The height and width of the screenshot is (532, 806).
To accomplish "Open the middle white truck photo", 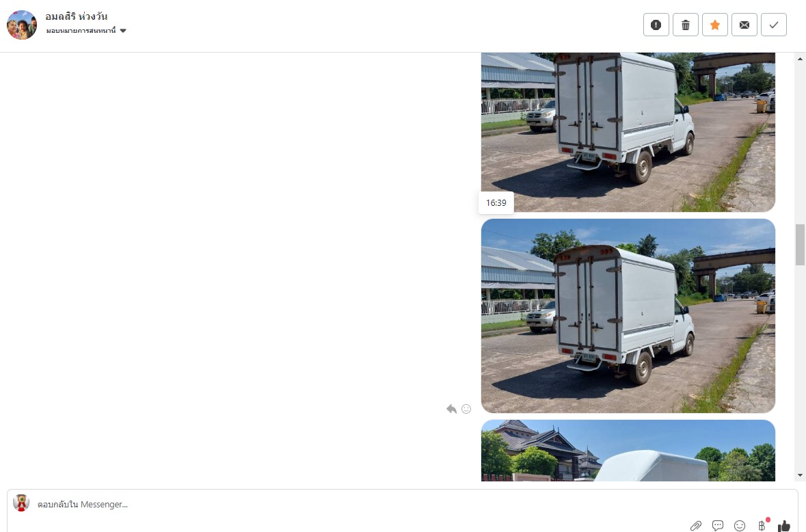I will tap(628, 316).
